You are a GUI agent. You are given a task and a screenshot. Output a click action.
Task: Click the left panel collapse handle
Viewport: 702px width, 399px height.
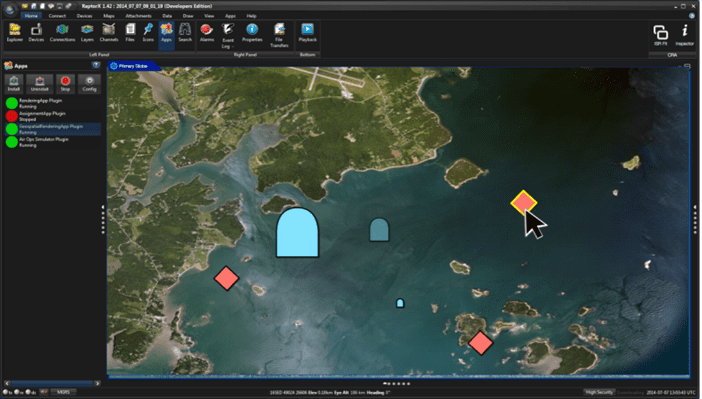(x=103, y=219)
